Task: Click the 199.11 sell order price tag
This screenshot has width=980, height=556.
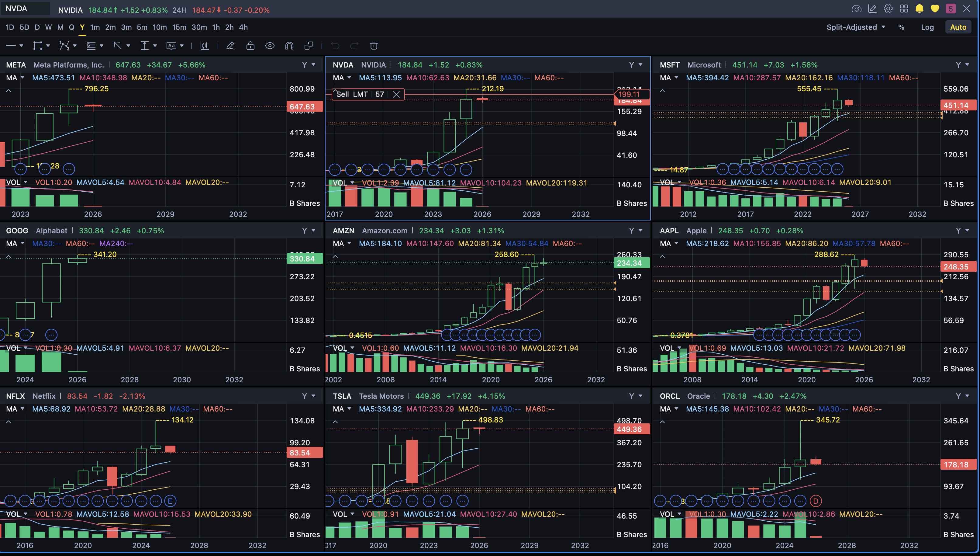Action: point(632,94)
